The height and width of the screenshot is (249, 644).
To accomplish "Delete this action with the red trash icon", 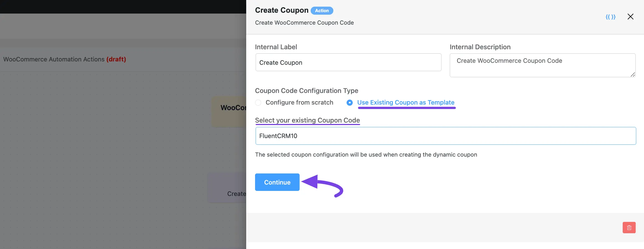I will pyautogui.click(x=629, y=227).
